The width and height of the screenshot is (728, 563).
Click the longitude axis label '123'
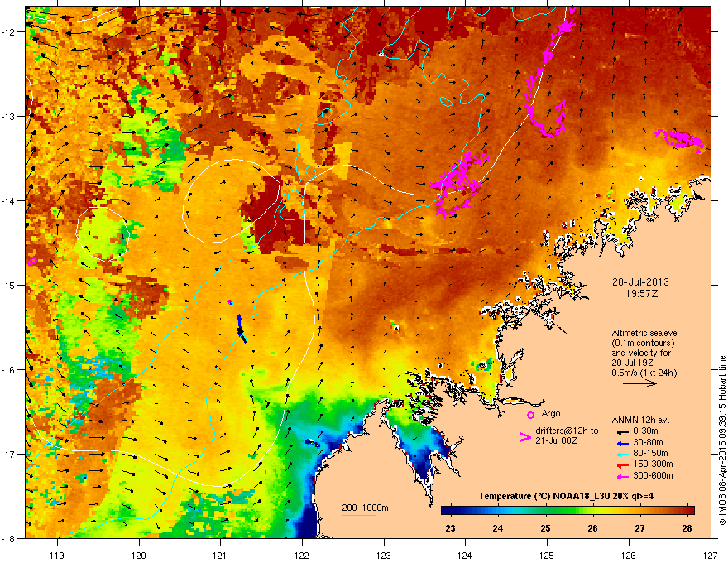point(384,556)
